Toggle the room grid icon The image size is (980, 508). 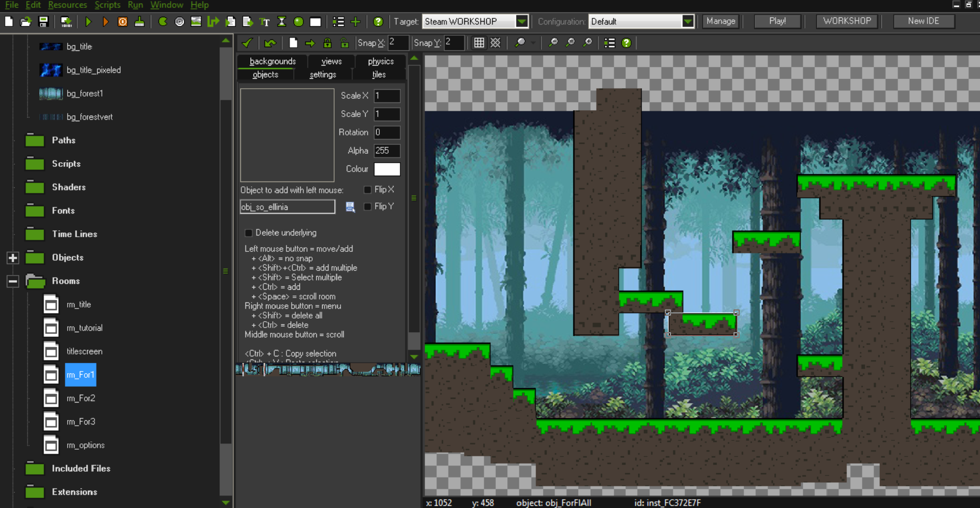coord(479,43)
